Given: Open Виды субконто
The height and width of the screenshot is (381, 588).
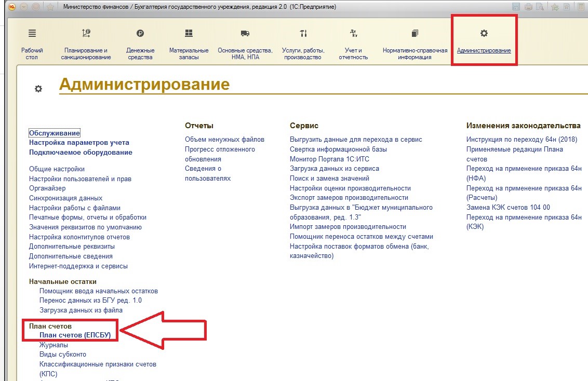Looking at the screenshot, I should (63, 355).
